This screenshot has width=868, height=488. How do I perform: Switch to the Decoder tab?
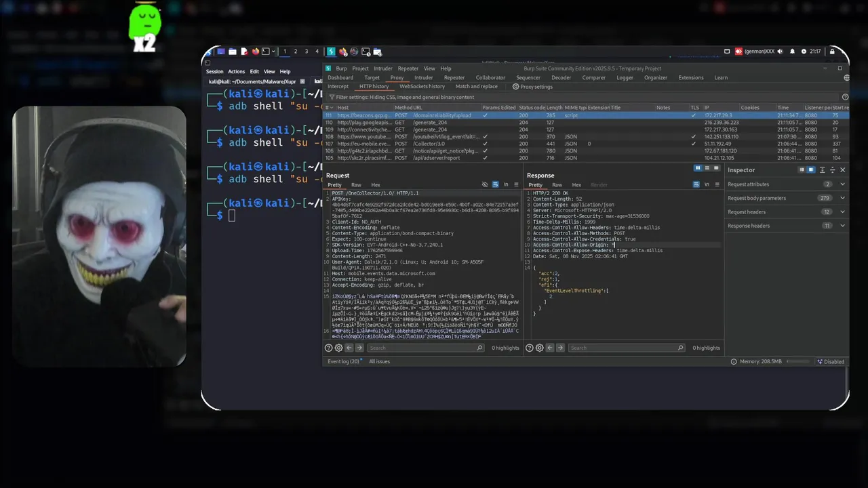click(x=561, y=77)
